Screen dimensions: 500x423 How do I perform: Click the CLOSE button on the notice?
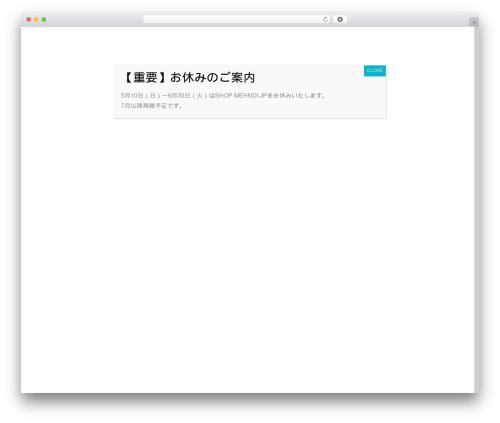375,71
